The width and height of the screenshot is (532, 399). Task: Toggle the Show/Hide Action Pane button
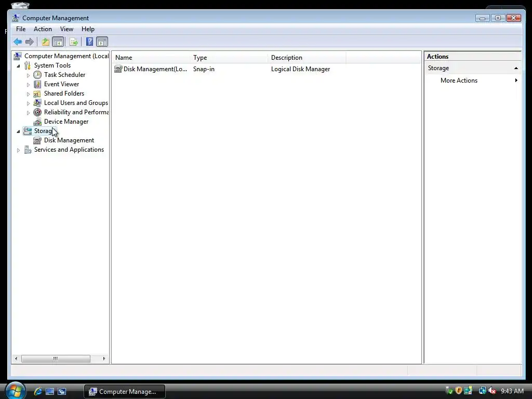click(102, 42)
